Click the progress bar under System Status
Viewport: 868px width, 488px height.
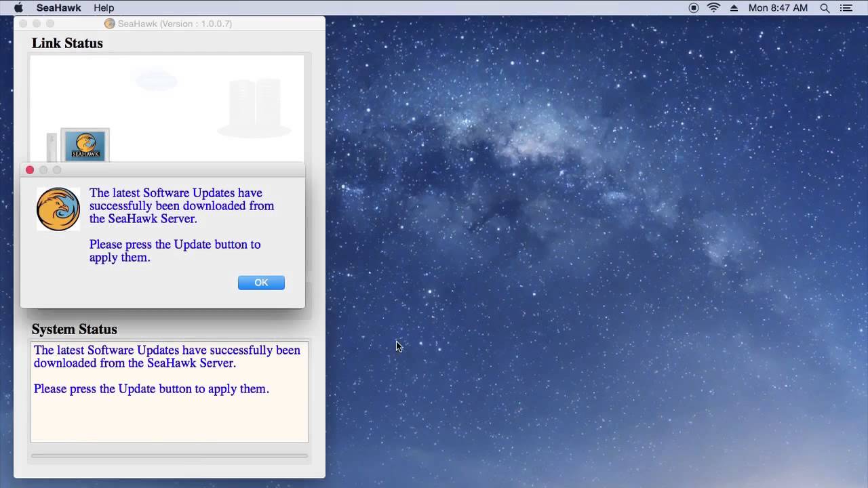tap(170, 456)
